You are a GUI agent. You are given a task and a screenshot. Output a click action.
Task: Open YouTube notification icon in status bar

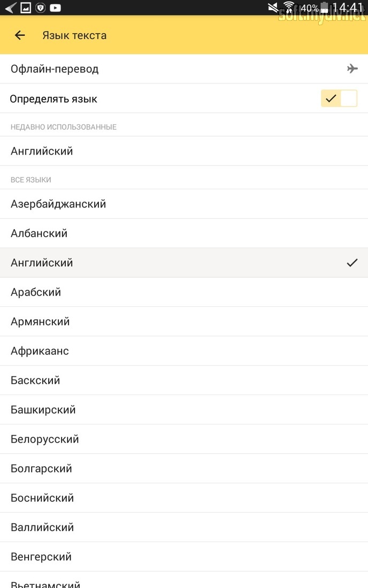(x=55, y=7)
